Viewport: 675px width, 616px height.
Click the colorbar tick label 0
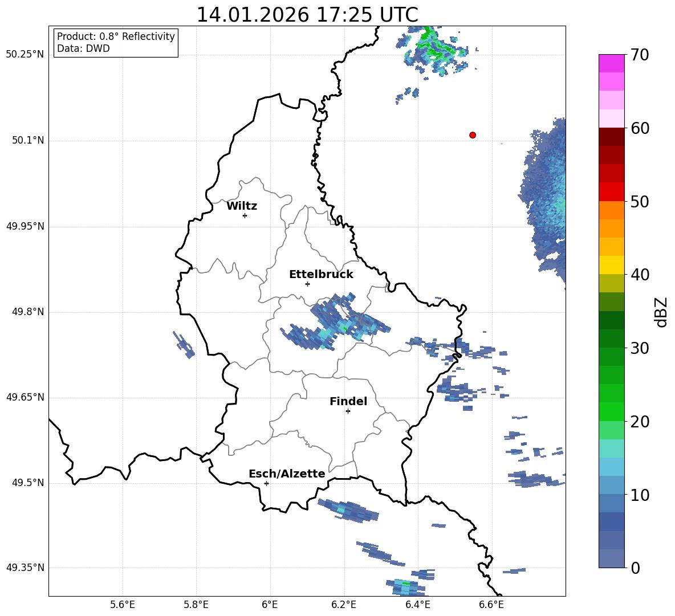635,568
